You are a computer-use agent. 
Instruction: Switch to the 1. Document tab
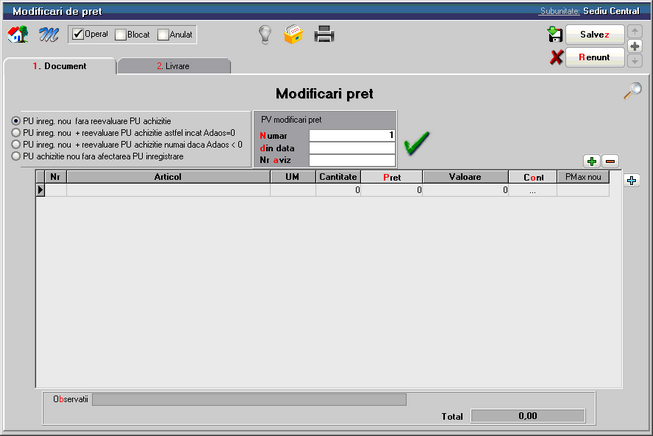pyautogui.click(x=60, y=66)
